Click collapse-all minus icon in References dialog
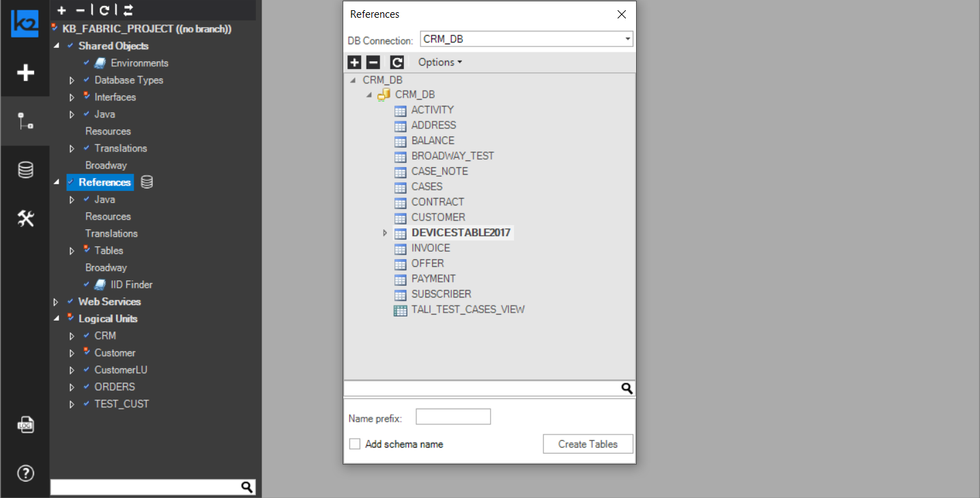Image resolution: width=980 pixels, height=498 pixels. click(373, 63)
